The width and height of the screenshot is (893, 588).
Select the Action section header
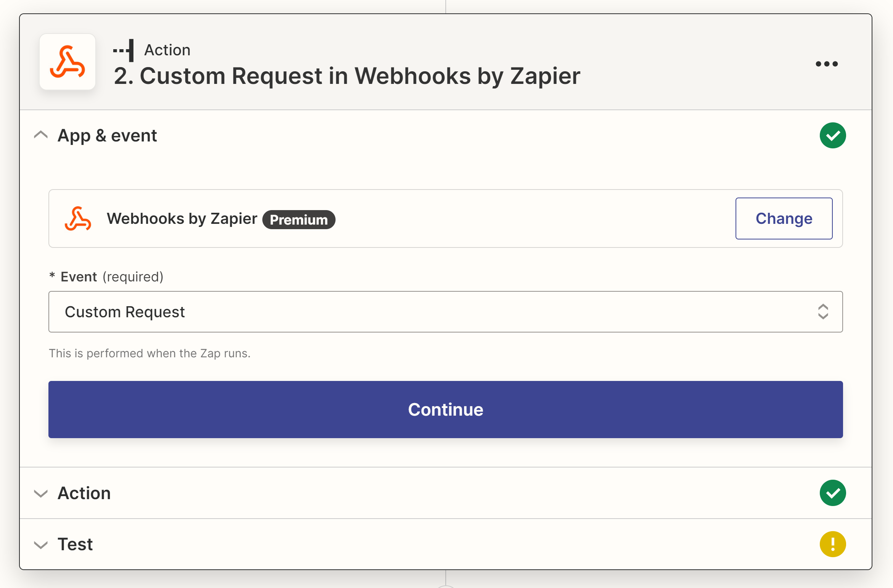tap(445, 493)
